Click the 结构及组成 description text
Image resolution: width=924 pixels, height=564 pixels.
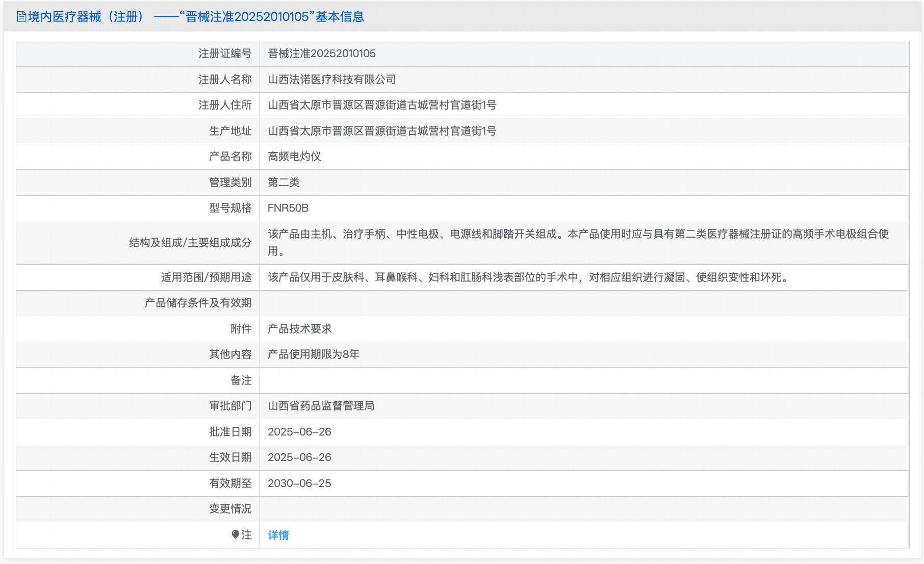pyautogui.click(x=510, y=243)
